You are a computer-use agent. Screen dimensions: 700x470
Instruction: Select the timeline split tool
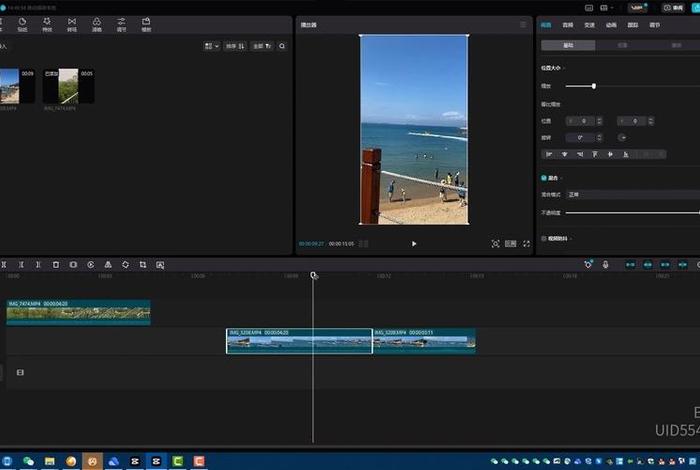coord(4,265)
